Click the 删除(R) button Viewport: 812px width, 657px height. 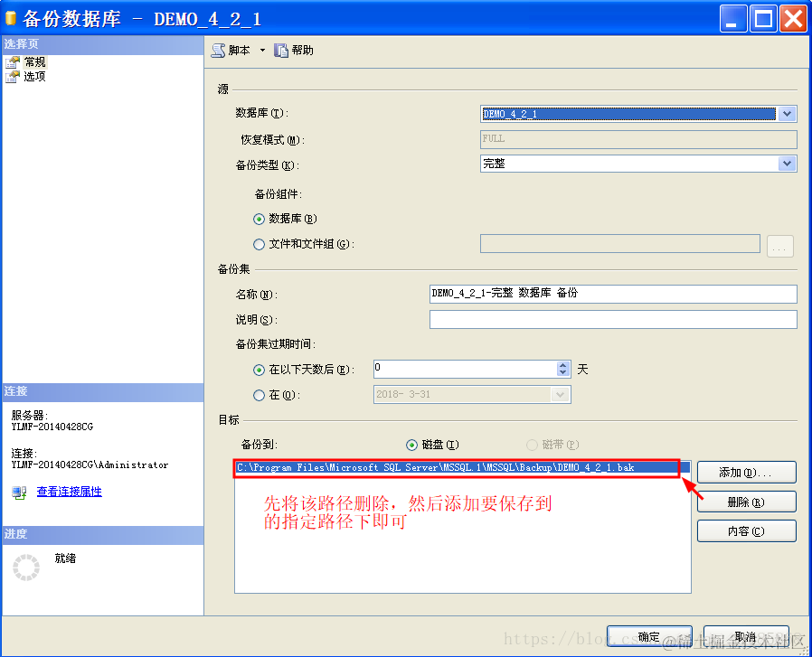(x=746, y=502)
